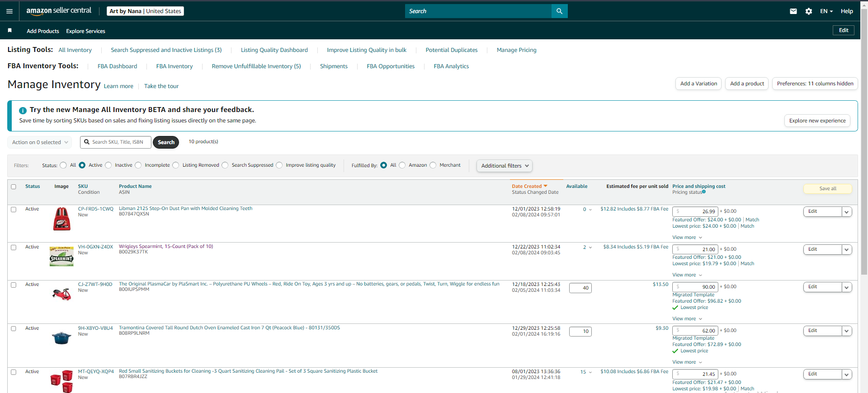Open Manage Pricing
868x393 pixels.
517,50
